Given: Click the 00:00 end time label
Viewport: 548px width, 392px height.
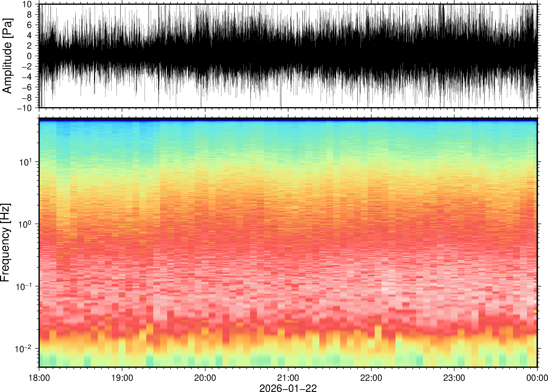Looking at the screenshot, I should coord(537,378).
